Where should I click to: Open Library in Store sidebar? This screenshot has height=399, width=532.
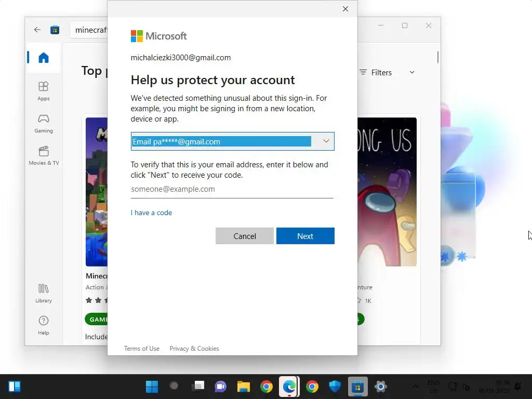point(44,294)
